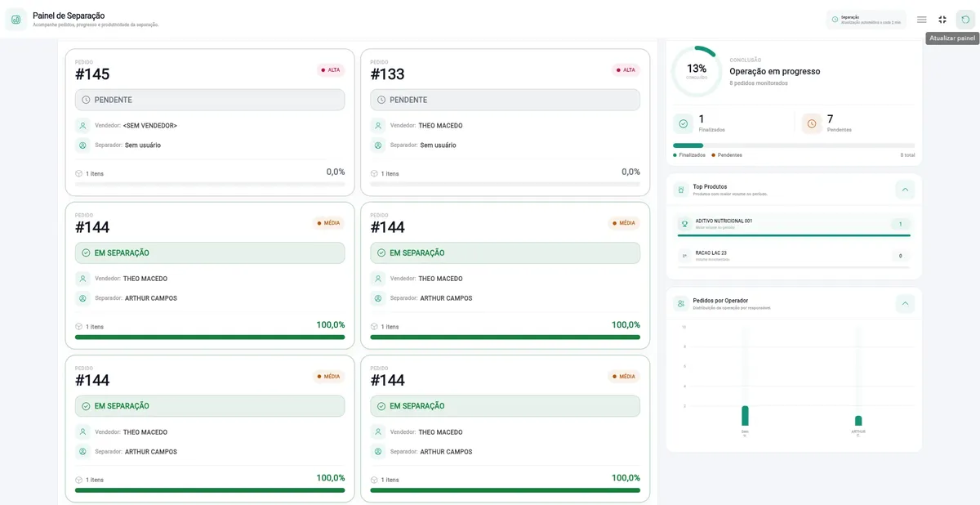Screen dimensions: 980x505
Task: Click the 'ARTHUR C.' bar in operator chart
Action: [858, 420]
